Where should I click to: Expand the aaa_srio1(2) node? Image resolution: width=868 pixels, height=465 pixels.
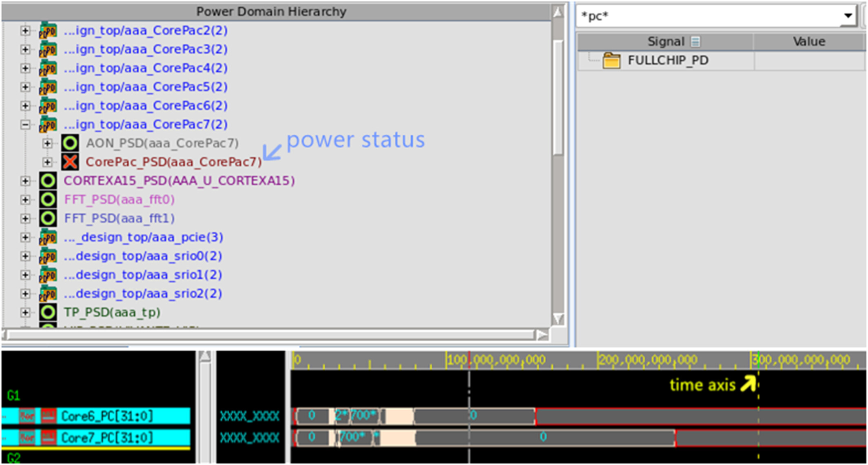(x=25, y=275)
